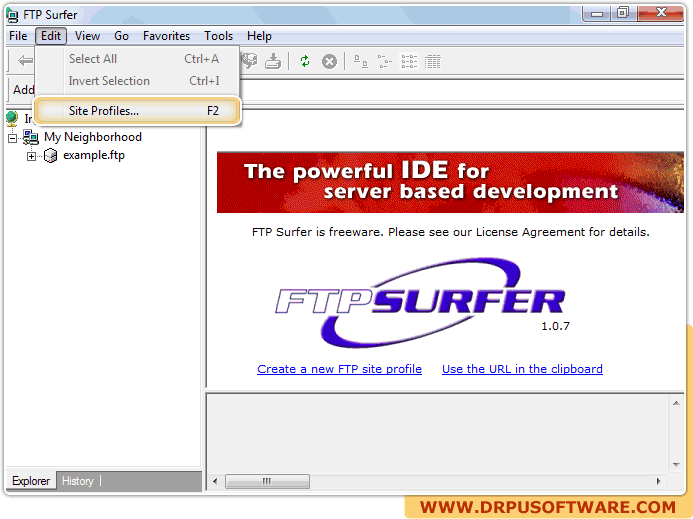This screenshot has height=519, width=693.
Task: Switch to details view in toolbar
Action: coord(432,61)
